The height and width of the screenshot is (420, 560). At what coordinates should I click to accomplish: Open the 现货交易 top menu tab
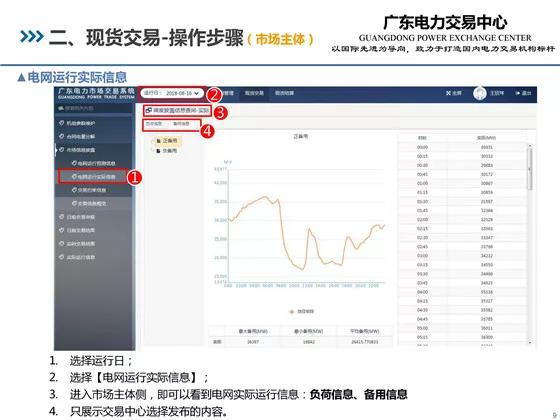[254, 93]
